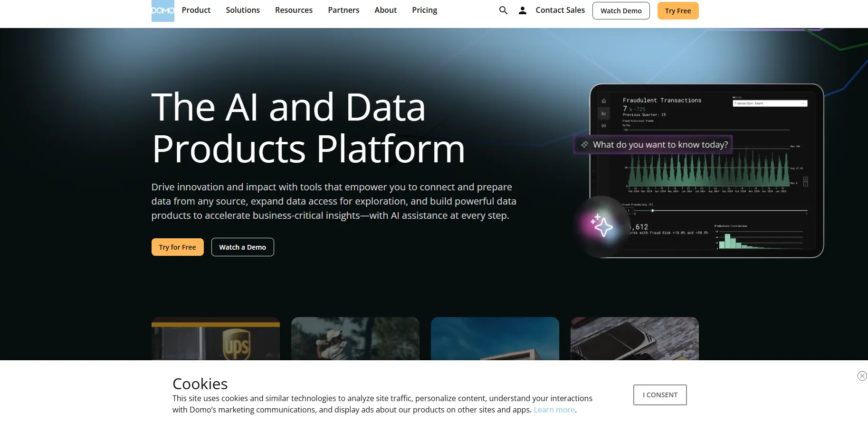Click the I CONSENT button

(659, 395)
